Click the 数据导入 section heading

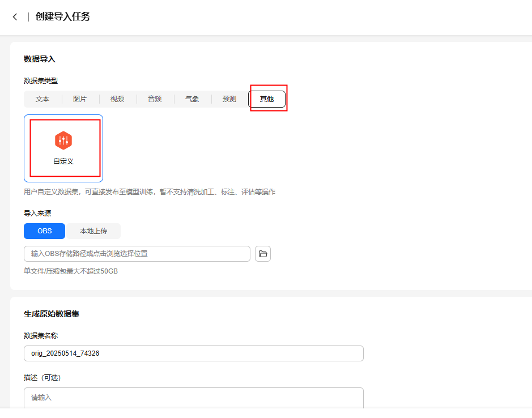40,59
